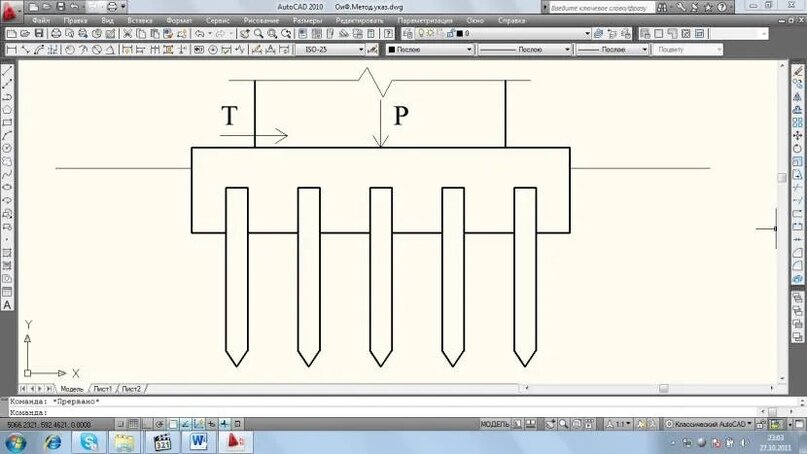
Task: Open Layer Properties Manager icon
Action: coord(408,34)
